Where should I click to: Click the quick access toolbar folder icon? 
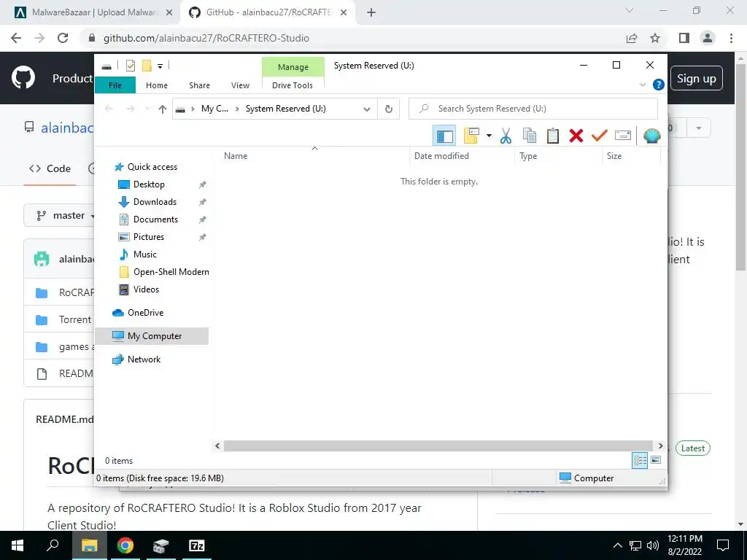click(147, 66)
